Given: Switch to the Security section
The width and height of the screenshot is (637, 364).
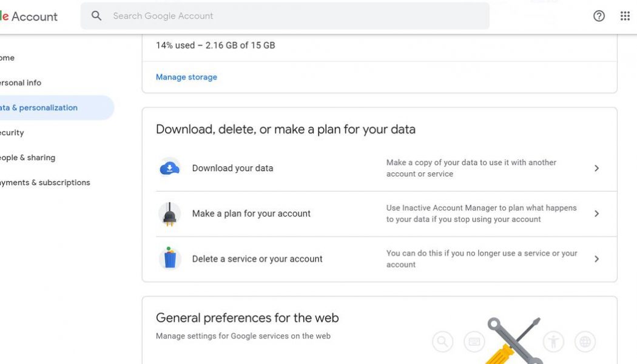Looking at the screenshot, I should tap(12, 132).
